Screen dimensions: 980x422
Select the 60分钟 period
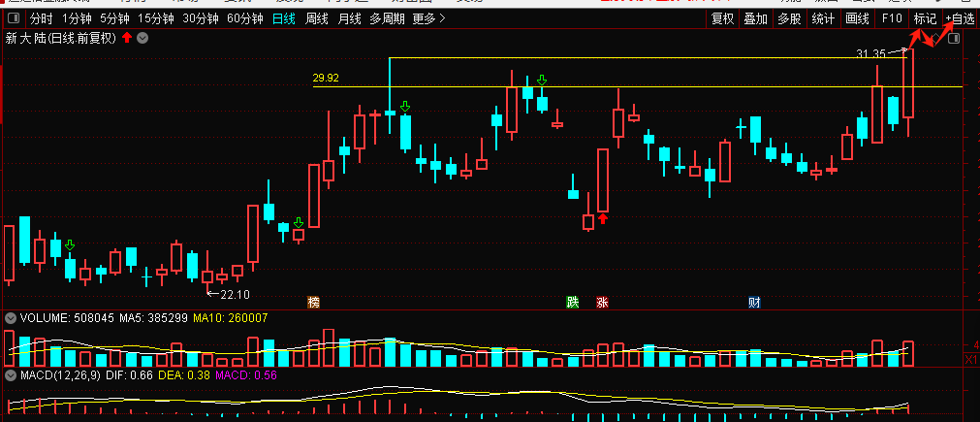245,18
